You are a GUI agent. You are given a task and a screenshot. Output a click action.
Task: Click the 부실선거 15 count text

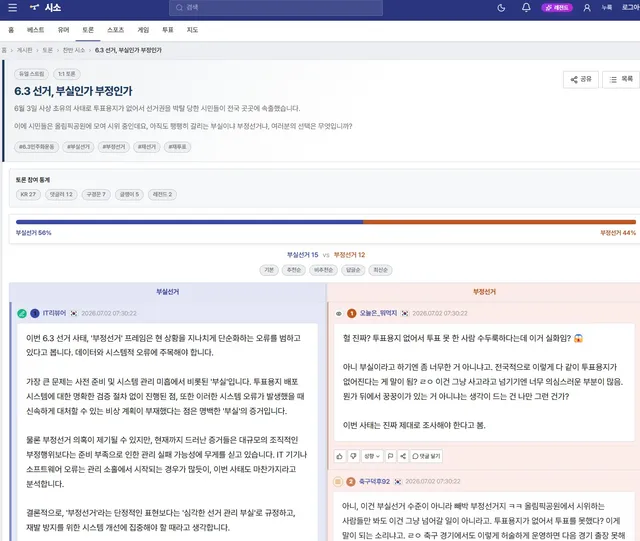point(302,255)
